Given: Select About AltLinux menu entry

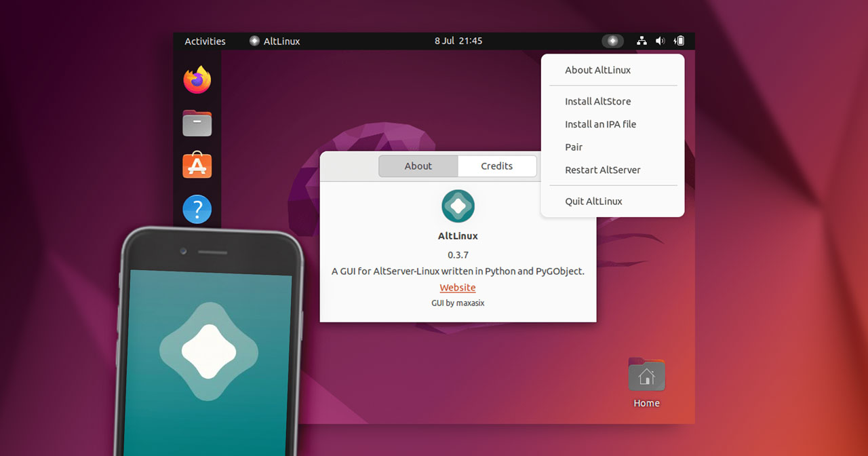Looking at the screenshot, I should click(x=613, y=70).
